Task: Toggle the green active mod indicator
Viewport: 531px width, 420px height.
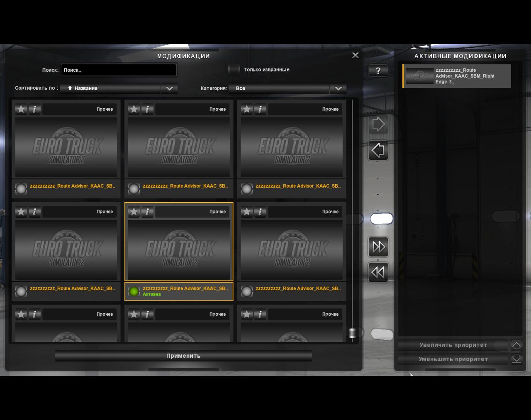Action: click(x=134, y=291)
